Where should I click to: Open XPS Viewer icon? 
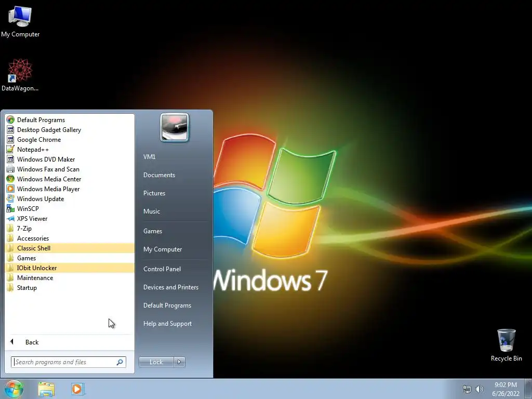click(10, 219)
